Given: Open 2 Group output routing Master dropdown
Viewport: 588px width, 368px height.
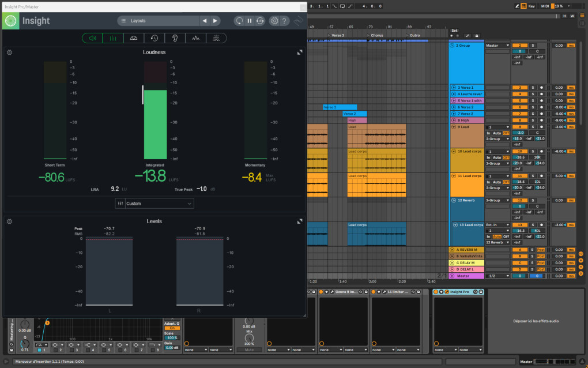Looking at the screenshot, I should 497,46.
